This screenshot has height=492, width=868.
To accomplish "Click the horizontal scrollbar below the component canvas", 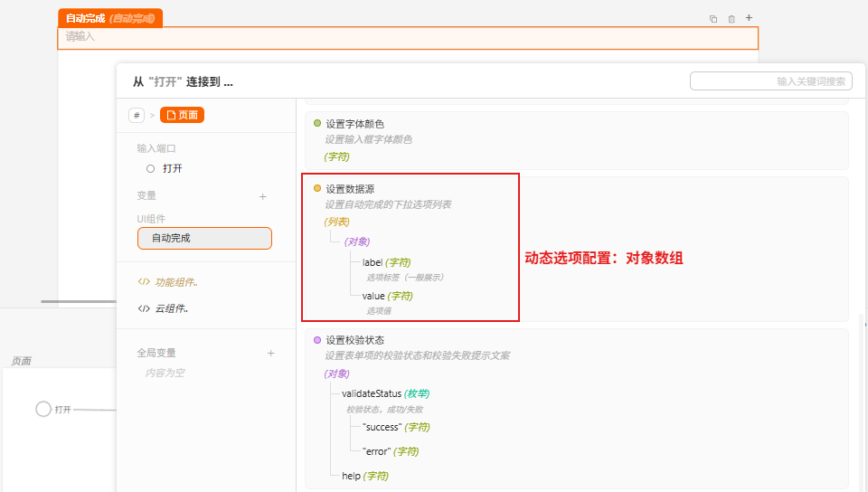I will click(x=79, y=301).
